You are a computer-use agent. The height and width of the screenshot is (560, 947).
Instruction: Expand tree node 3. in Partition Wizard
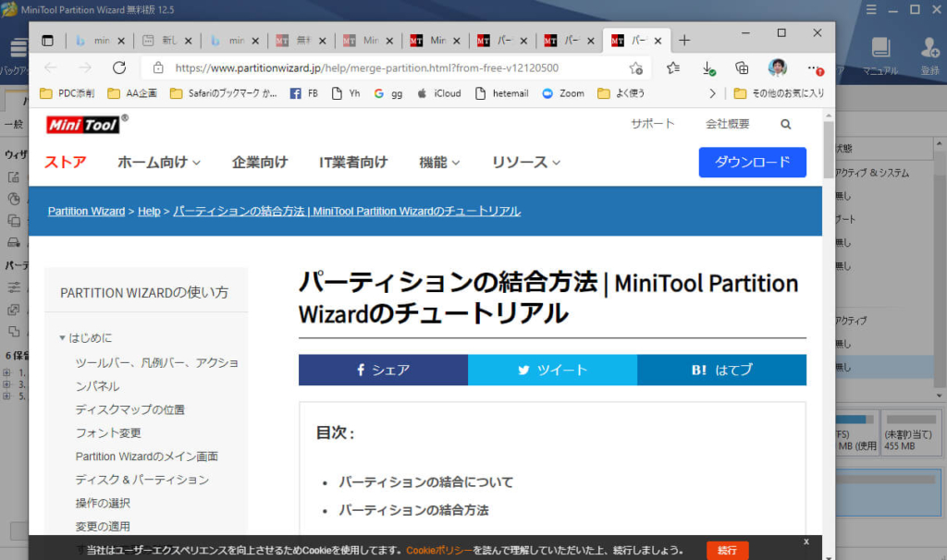6,383
